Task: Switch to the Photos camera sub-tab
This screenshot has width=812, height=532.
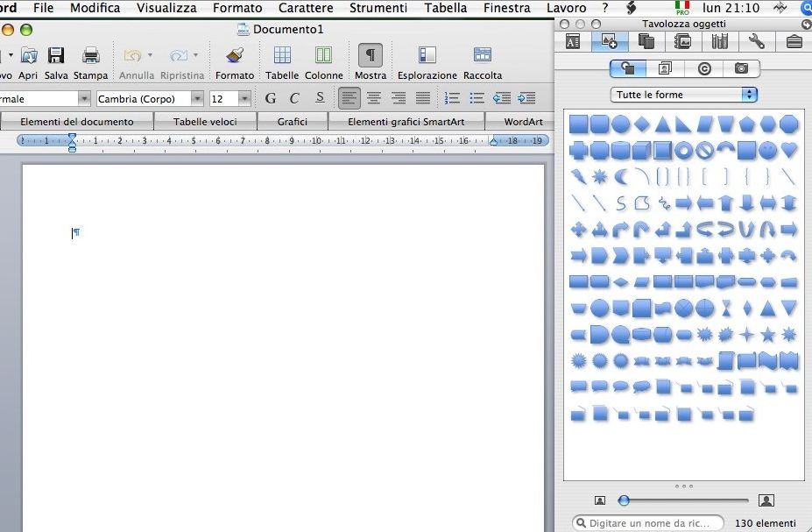Action: coord(742,68)
